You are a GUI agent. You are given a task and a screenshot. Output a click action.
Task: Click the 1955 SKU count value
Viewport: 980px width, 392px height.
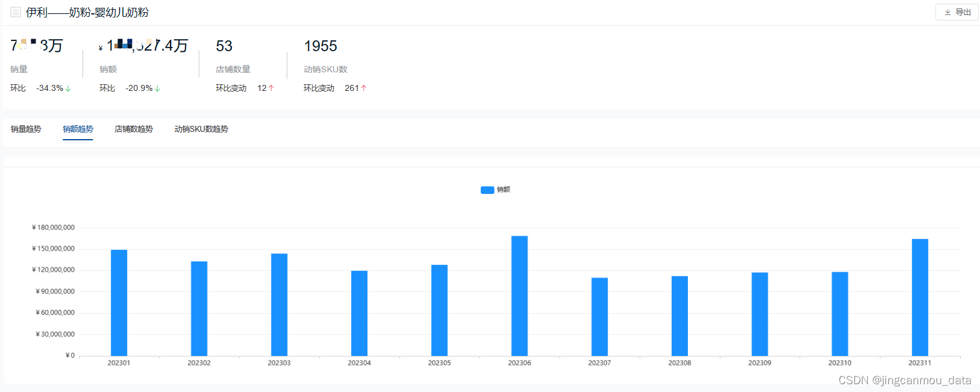[x=320, y=46]
